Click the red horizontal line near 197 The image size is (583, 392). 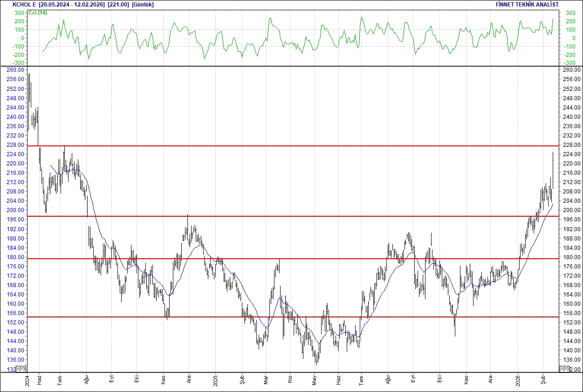(280, 216)
